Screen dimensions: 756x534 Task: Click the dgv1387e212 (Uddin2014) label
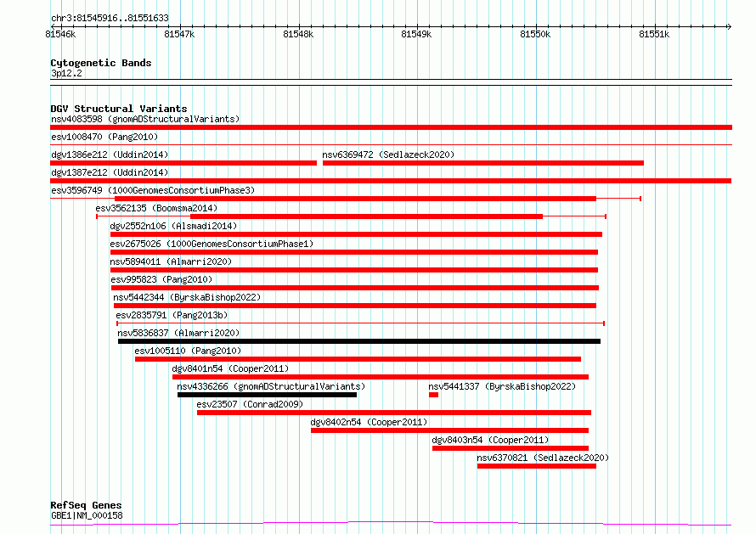tap(110, 172)
